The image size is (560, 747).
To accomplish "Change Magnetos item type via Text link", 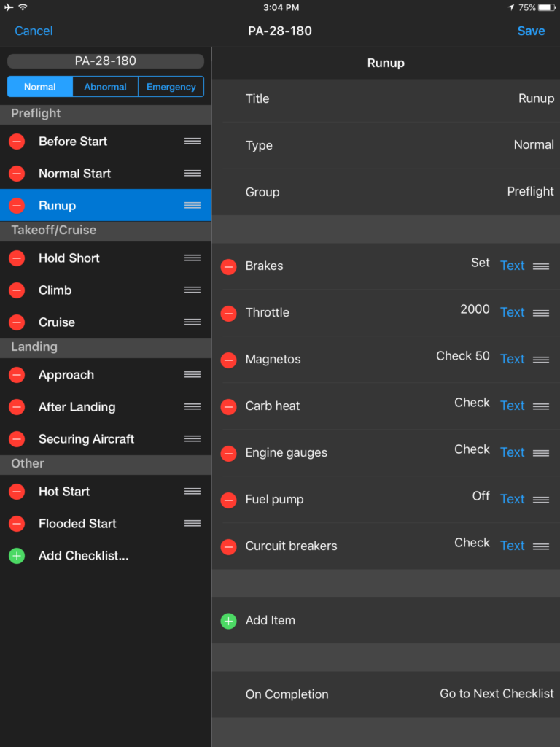I will coord(513,359).
